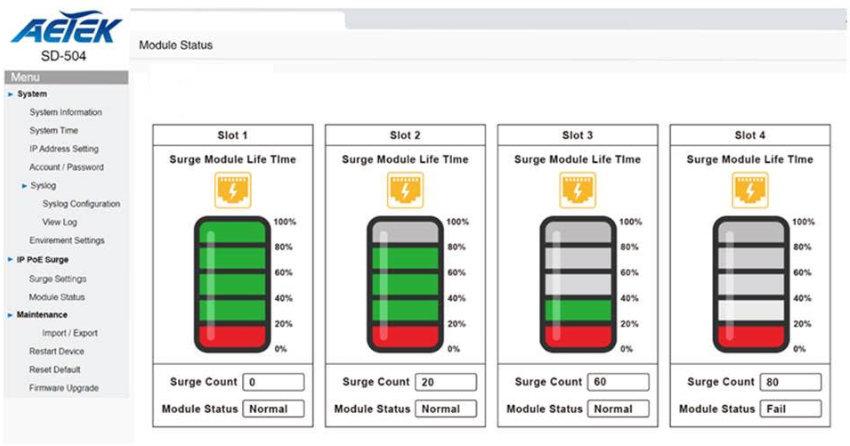Collapse the IP PoE Surge section arrow
This screenshot has height=446, width=850.
pos(10,259)
